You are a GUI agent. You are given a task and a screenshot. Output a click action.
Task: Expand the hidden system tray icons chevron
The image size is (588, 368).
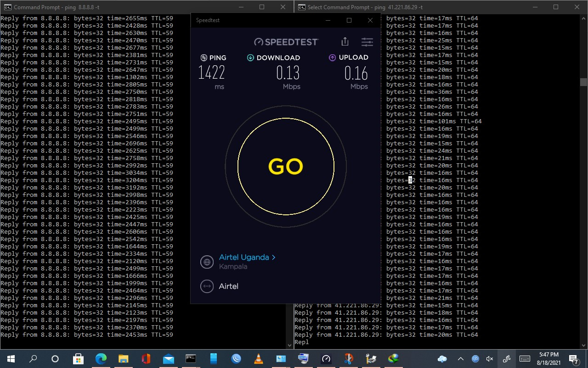tap(460, 359)
